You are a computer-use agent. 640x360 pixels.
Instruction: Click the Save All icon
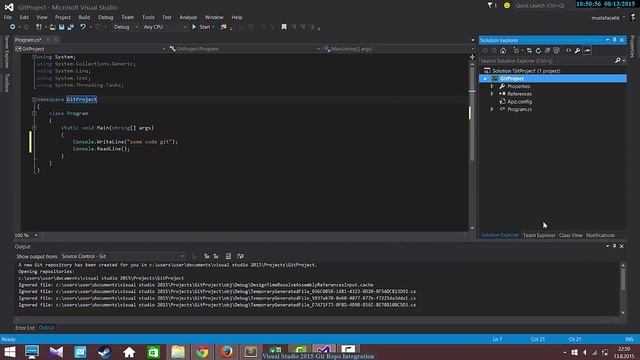71,27
